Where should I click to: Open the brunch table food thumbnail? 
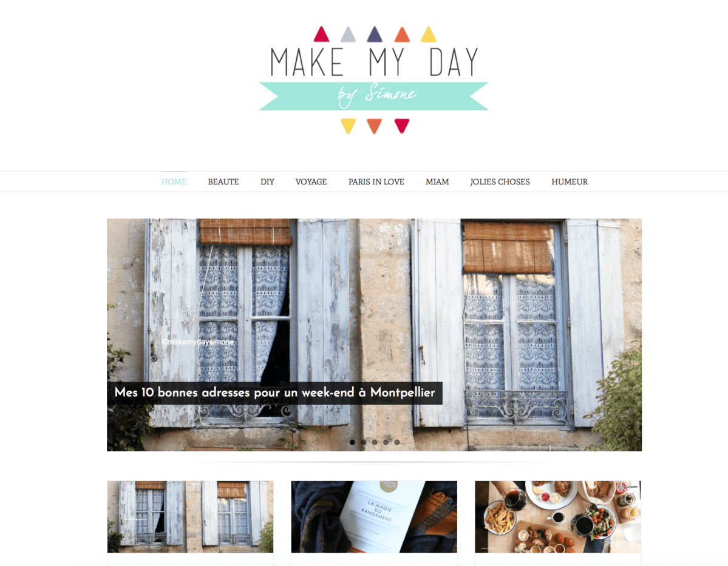(558, 516)
